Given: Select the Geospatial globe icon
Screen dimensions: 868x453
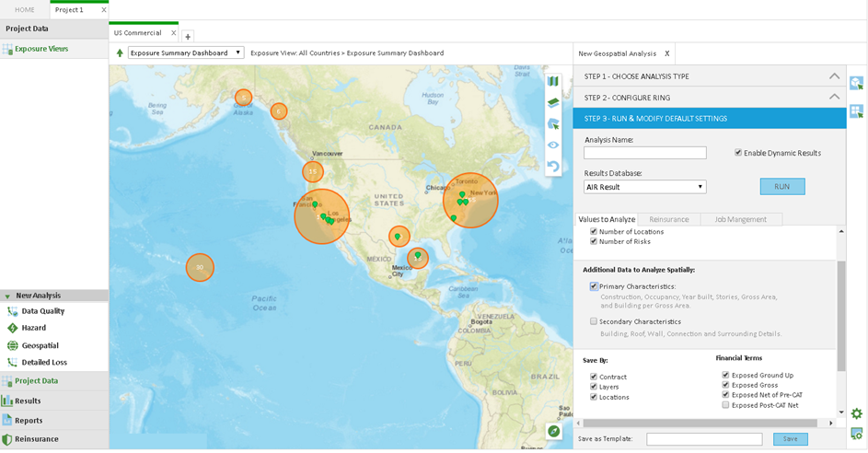Looking at the screenshot, I should 13,345.
